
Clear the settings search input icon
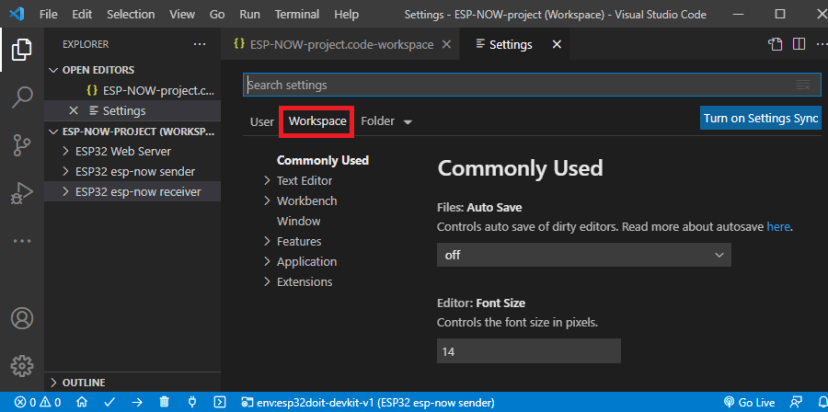[x=802, y=85]
